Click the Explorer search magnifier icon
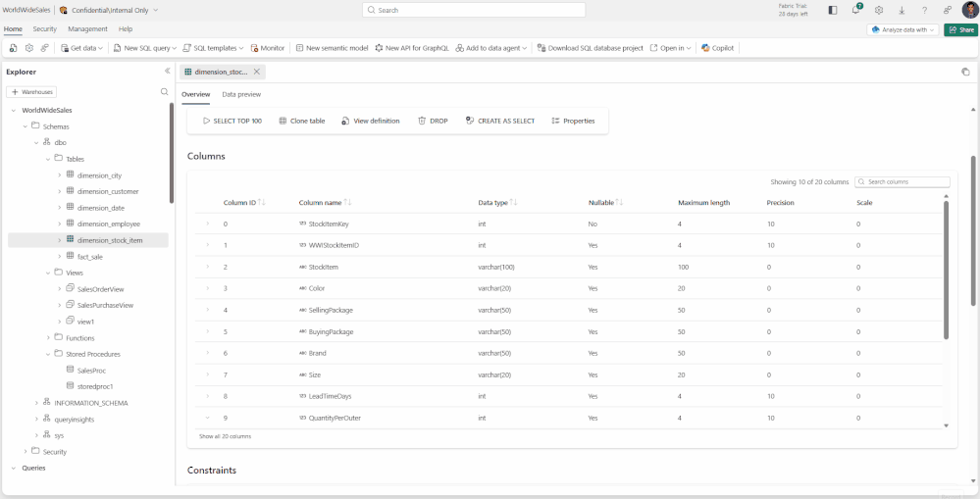Viewport: 980px width, 499px height. tap(165, 92)
